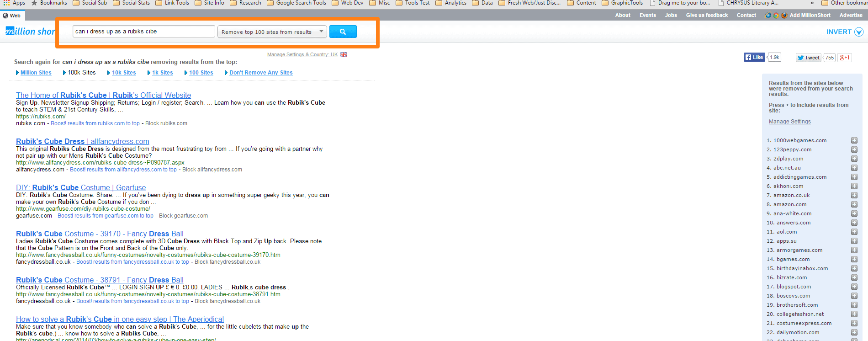The image size is (868, 341).
Task: Click the Chrome icon beside Add MillionShort
Action: (x=776, y=15)
